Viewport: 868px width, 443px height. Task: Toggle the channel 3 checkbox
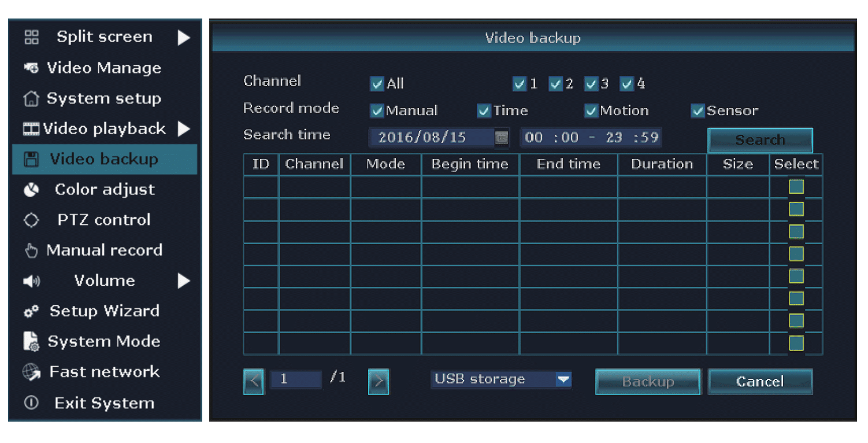591,83
